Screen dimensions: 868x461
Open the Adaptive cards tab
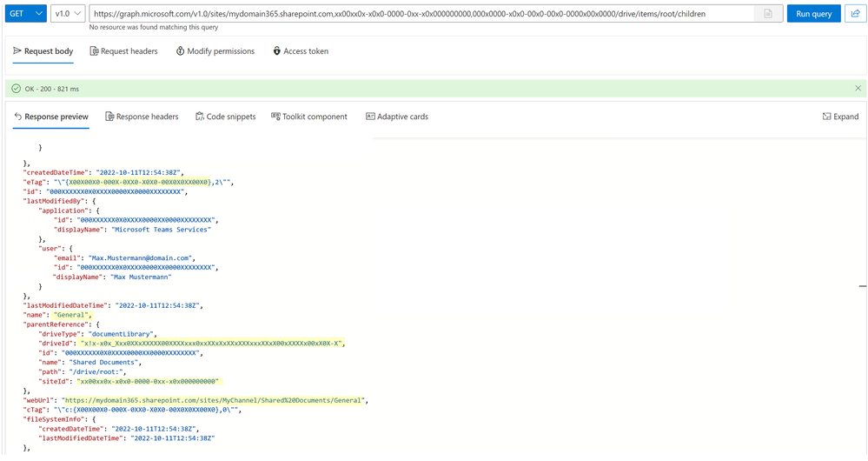tap(397, 117)
